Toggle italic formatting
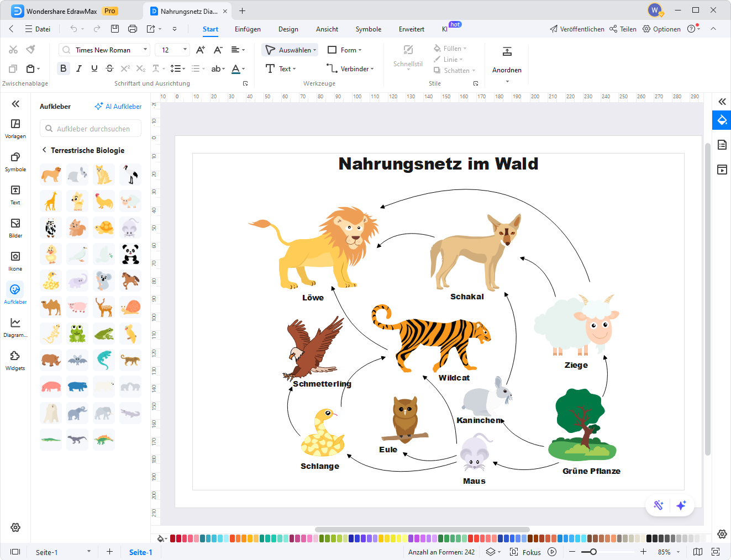This screenshot has width=731, height=560. coord(78,68)
